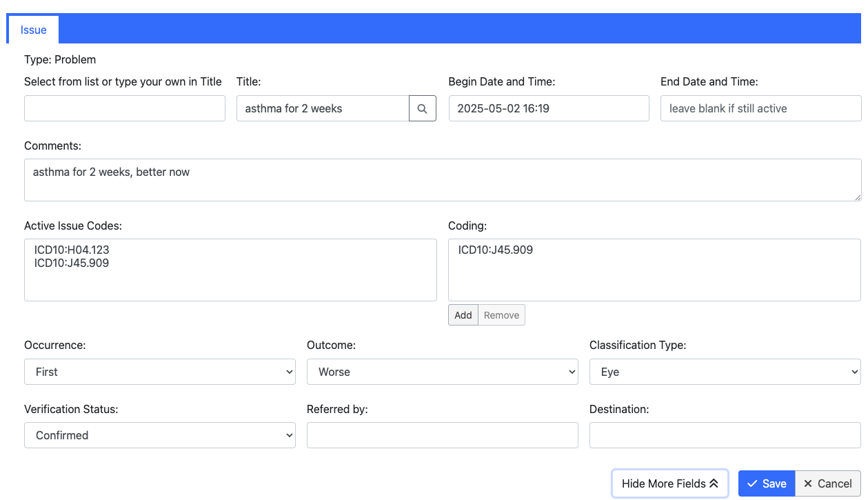The width and height of the screenshot is (868, 500).
Task: Select ICD10:H04.123 in Active Issue Codes
Action: (72, 250)
